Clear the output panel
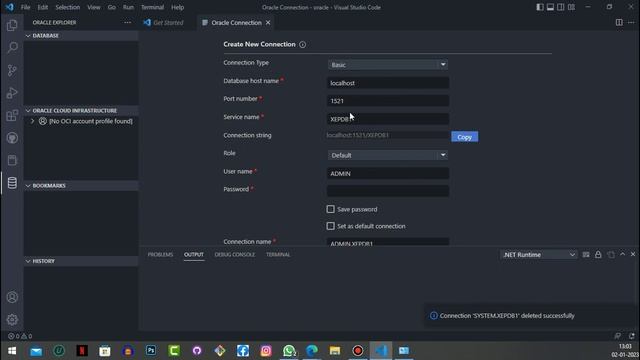640x360 pixels. tap(586, 255)
